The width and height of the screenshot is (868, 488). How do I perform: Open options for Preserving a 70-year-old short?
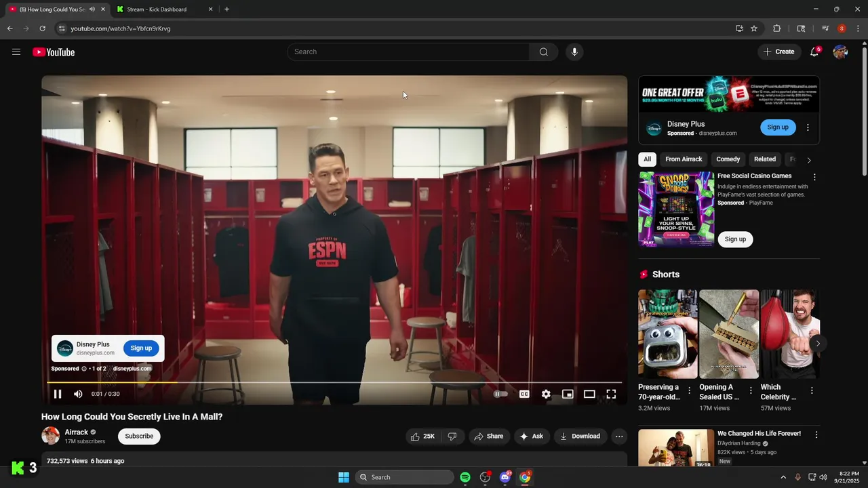[690, 390]
